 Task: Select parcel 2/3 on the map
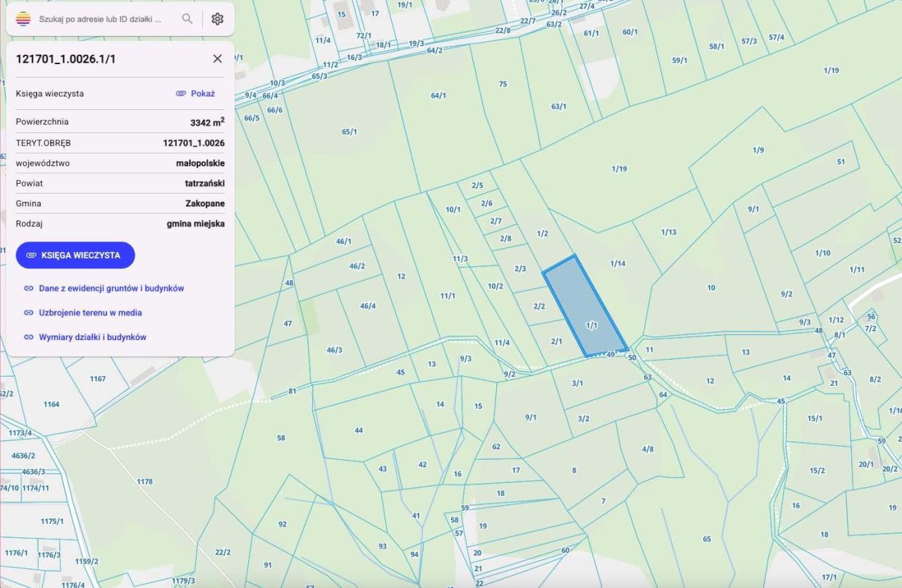(520, 268)
